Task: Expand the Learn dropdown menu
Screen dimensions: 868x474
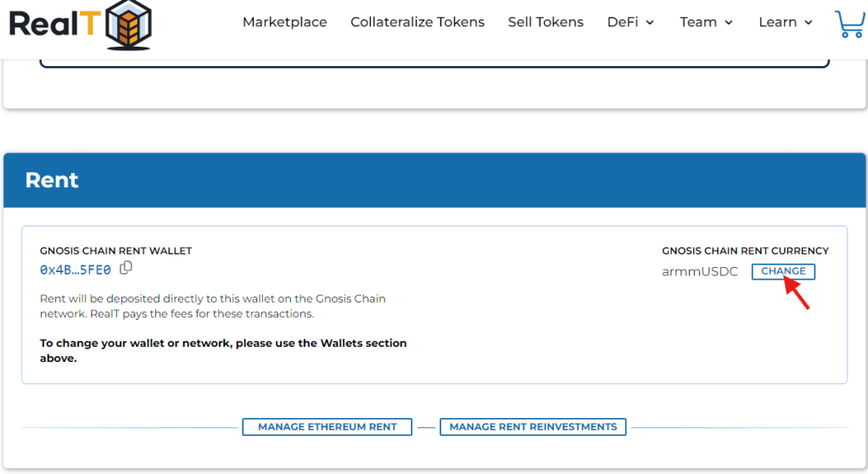Action: [x=786, y=22]
